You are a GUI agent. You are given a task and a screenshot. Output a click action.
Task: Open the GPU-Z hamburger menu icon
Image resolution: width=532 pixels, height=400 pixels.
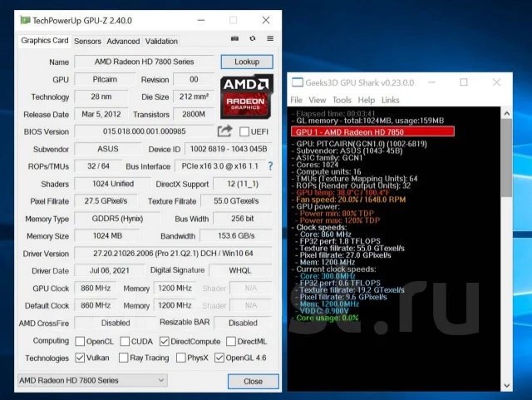click(x=270, y=38)
